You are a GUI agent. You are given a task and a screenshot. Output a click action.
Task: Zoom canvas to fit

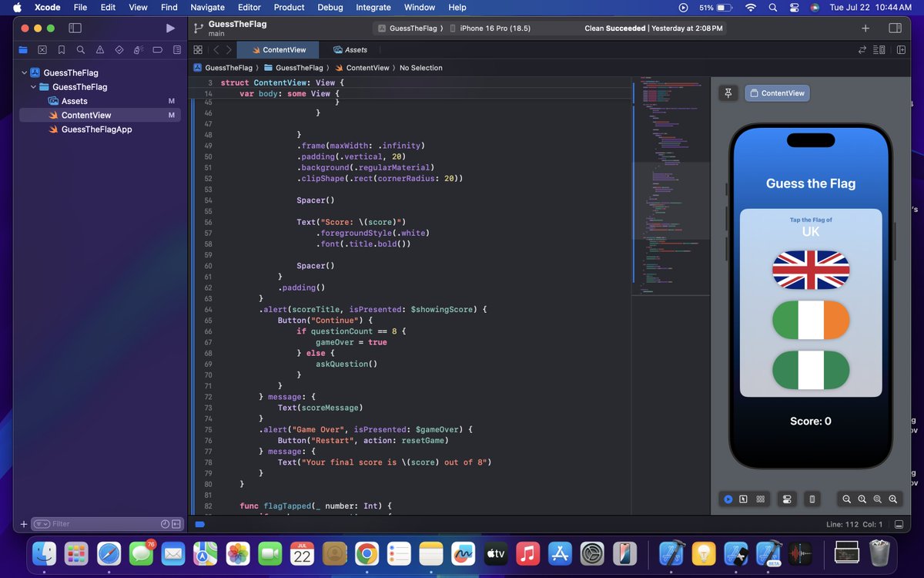(877, 499)
